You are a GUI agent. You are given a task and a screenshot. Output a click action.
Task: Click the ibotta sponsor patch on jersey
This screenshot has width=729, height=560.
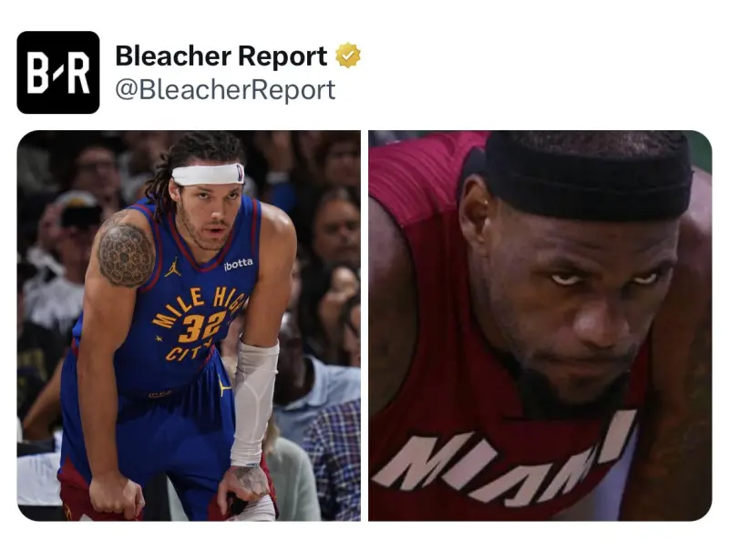[x=239, y=264]
